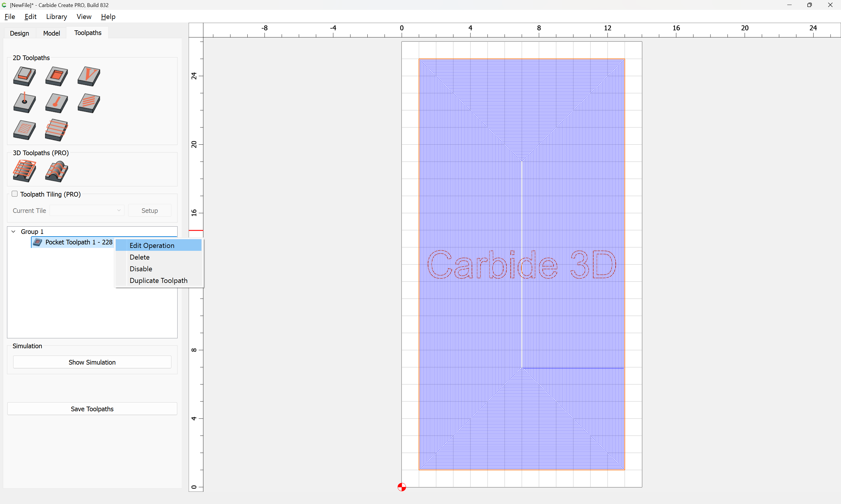This screenshot has width=841, height=504.
Task: Collapse the Group 1 tree node
Action: tap(14, 232)
